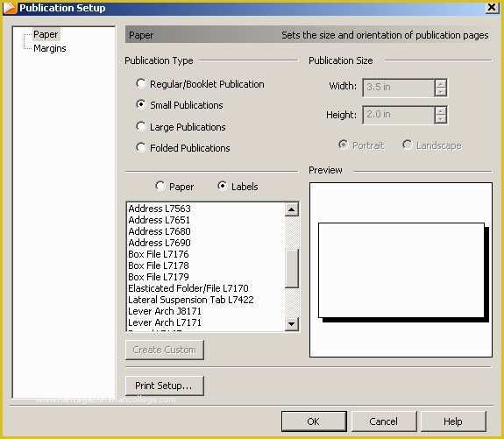Viewport: 504px width, 439px height.
Task: Decrease Width with spinner down arrow
Action: (441, 92)
